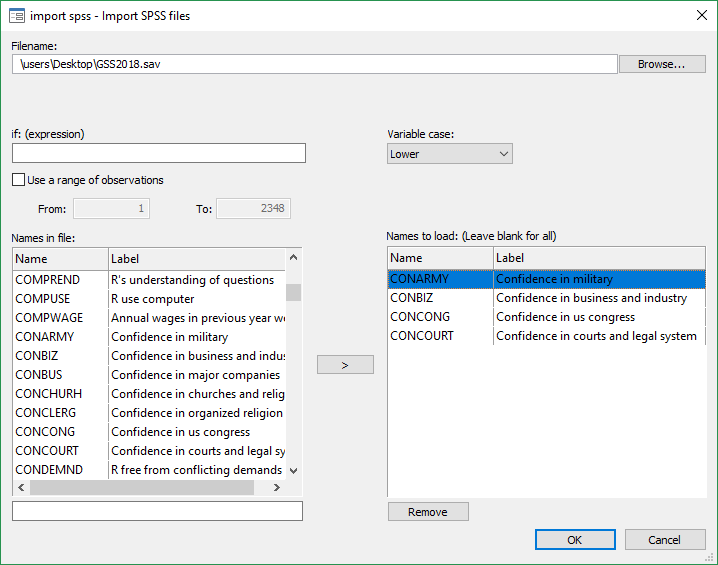718x565 pixels.
Task: Click the if: (expression) field
Action: coord(159,153)
